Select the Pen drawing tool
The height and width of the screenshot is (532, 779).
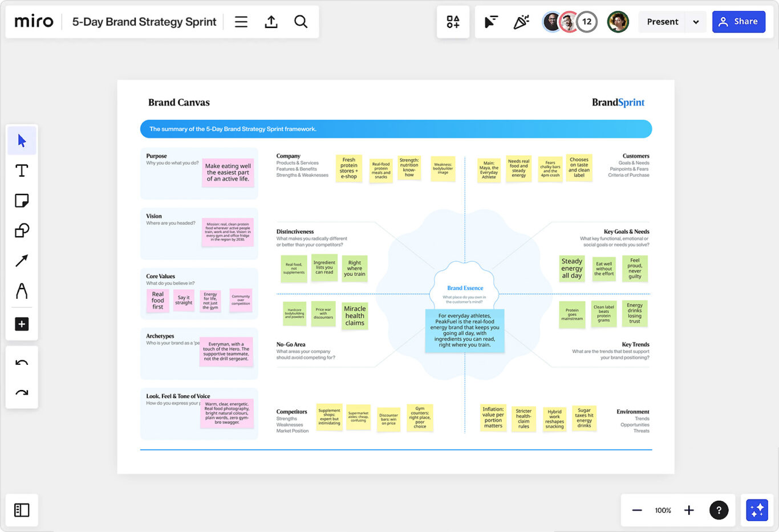coord(22,291)
